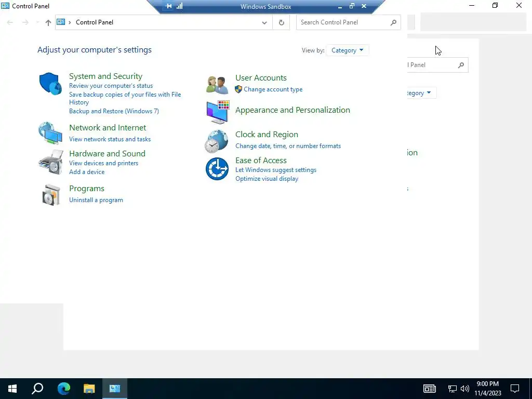The height and width of the screenshot is (399, 532).
Task: Open the Ease of Access icon
Action: (217, 169)
